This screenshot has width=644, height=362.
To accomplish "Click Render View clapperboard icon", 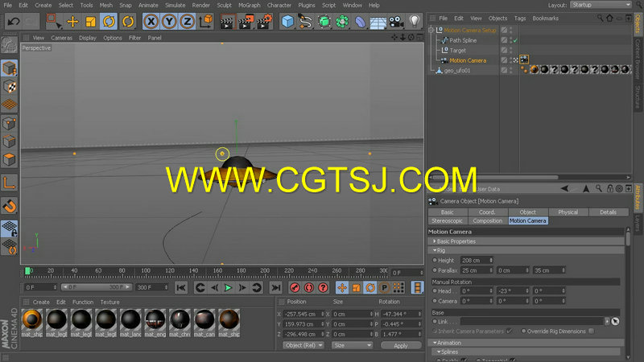I will 227,22.
